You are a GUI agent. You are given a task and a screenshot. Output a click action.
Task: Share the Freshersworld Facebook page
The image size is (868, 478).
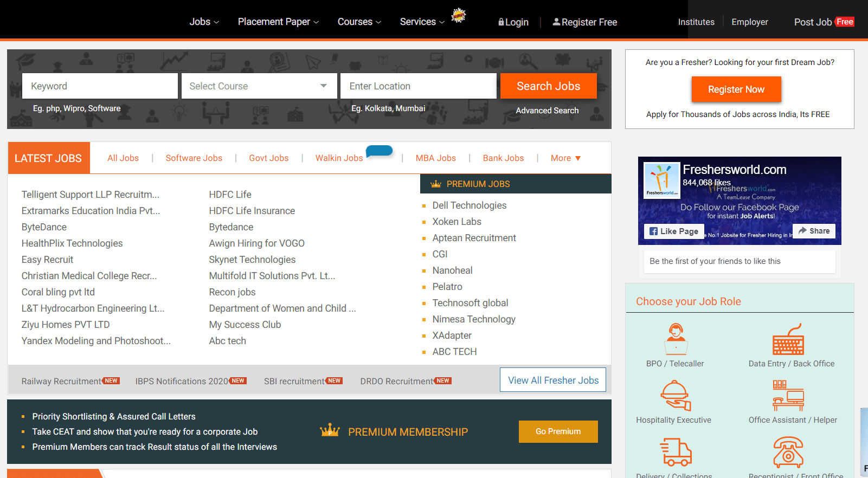[x=814, y=231]
